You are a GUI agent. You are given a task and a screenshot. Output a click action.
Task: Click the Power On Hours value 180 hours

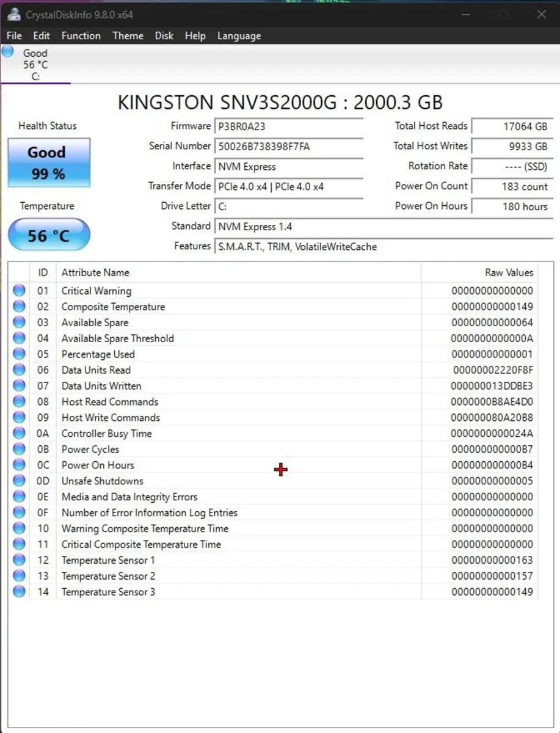[x=512, y=206]
